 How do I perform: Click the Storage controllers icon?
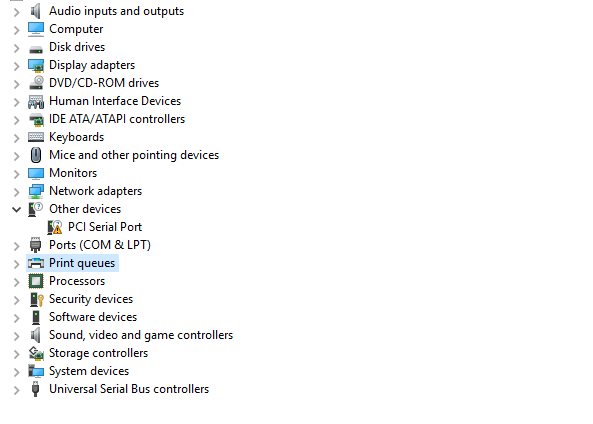(x=36, y=353)
